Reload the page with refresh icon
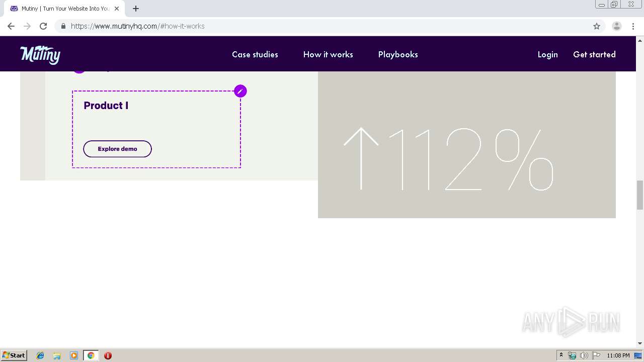 pos(43,26)
